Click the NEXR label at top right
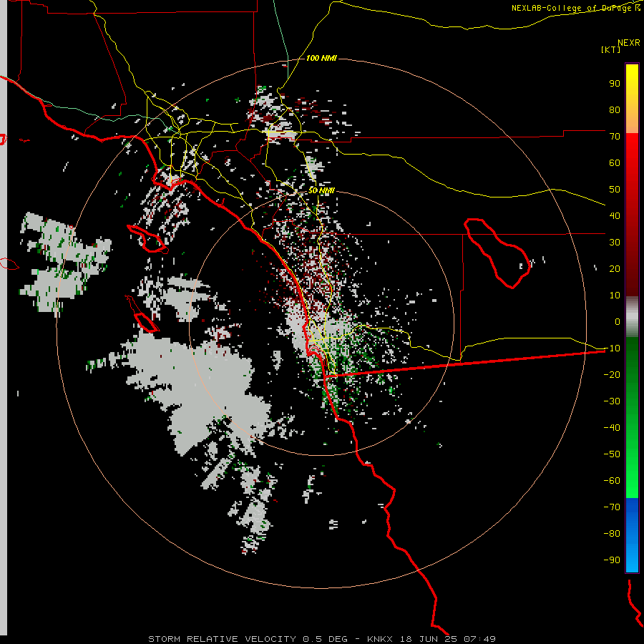644x644 pixels. [629, 42]
